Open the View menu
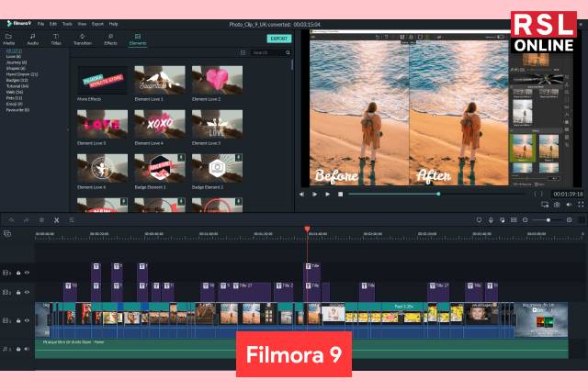The height and width of the screenshot is (391, 588). click(x=82, y=24)
